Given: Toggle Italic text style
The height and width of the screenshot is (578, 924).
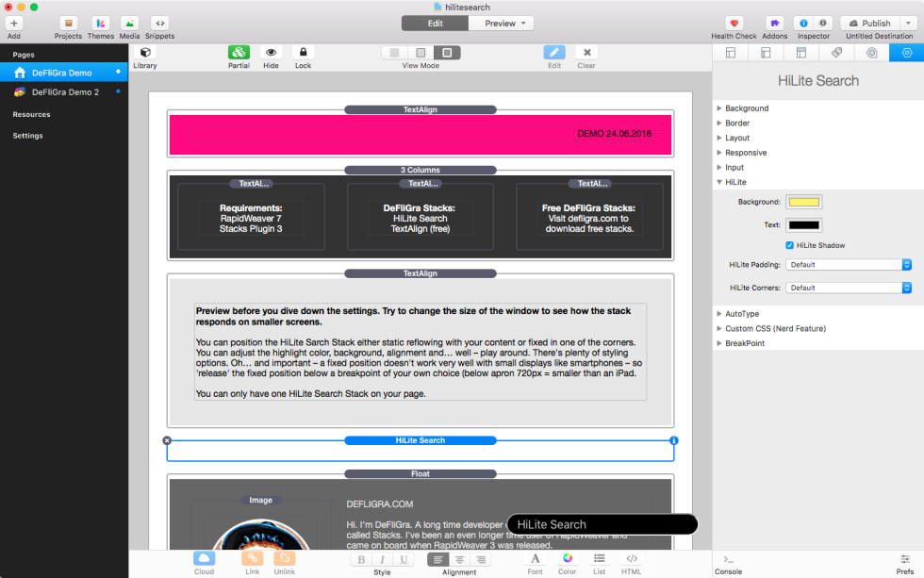Looking at the screenshot, I should click(383, 560).
